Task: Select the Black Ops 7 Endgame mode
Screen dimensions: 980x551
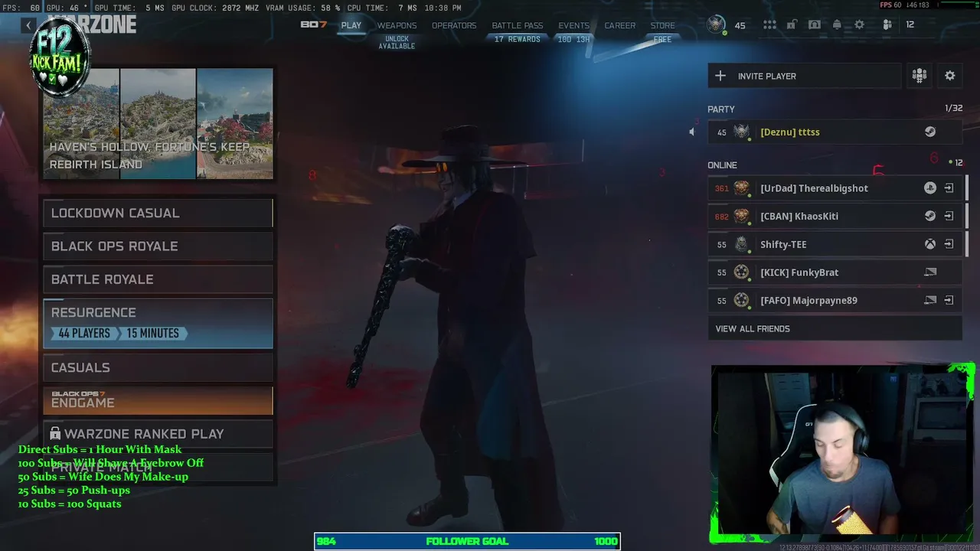Action: pyautogui.click(x=158, y=400)
